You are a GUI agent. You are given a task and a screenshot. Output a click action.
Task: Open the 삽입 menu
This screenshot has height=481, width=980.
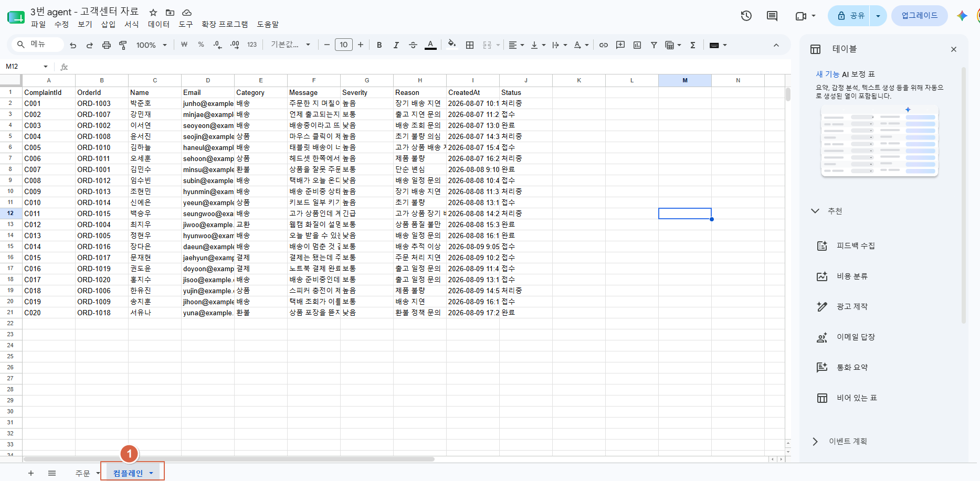click(108, 24)
